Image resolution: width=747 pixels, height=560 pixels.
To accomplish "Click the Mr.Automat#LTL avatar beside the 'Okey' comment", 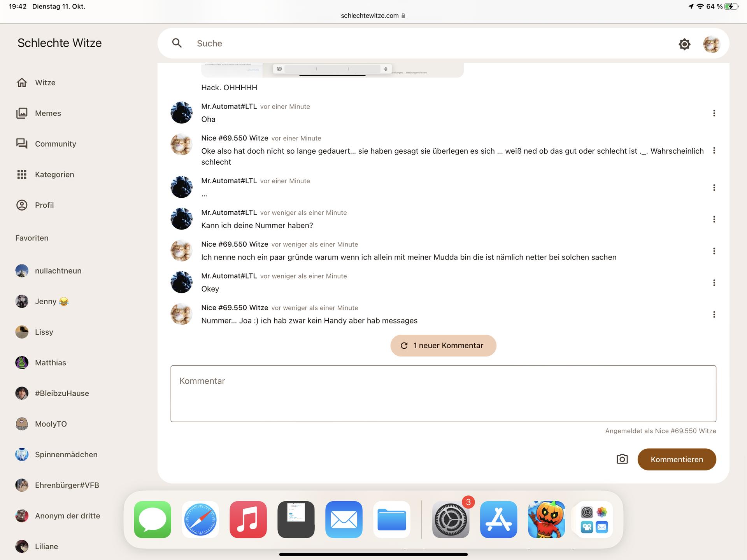I will [181, 282].
